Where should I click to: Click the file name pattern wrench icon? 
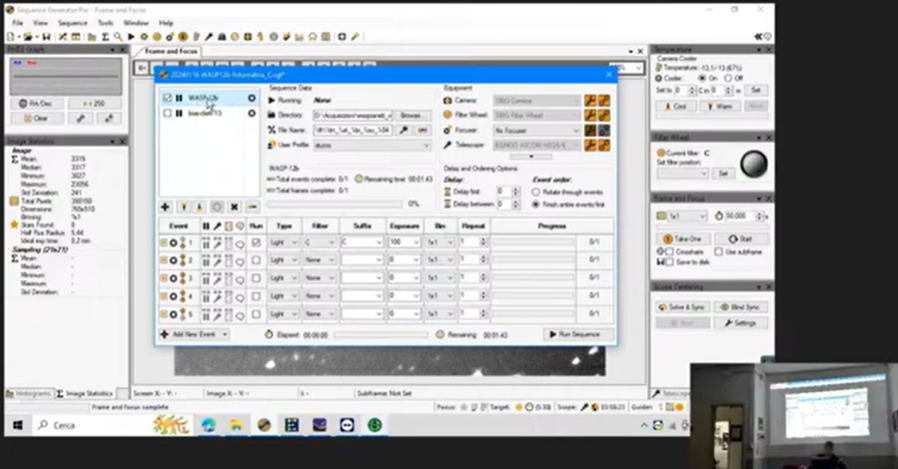coord(403,130)
